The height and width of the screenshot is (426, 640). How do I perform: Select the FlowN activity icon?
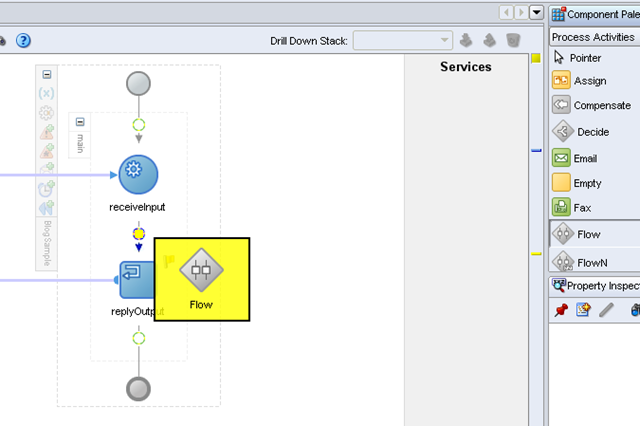(563, 262)
